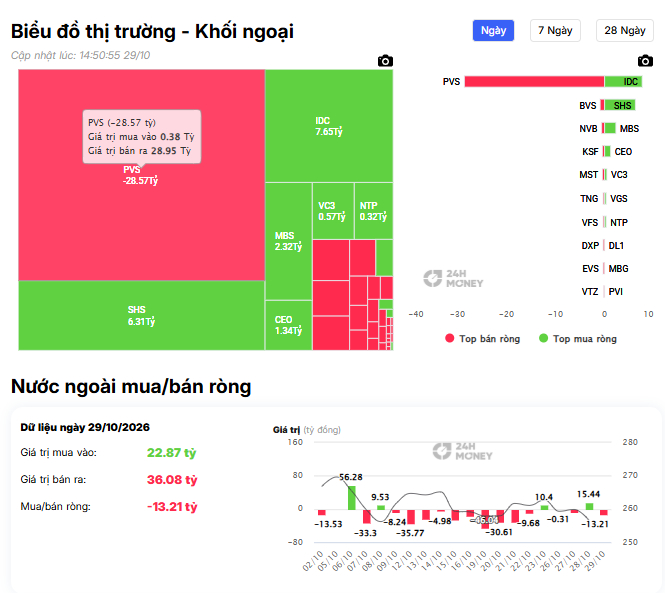Click the VC3 0.57Tỷ treemap tile
The height and width of the screenshot is (593, 665).
pos(333,211)
